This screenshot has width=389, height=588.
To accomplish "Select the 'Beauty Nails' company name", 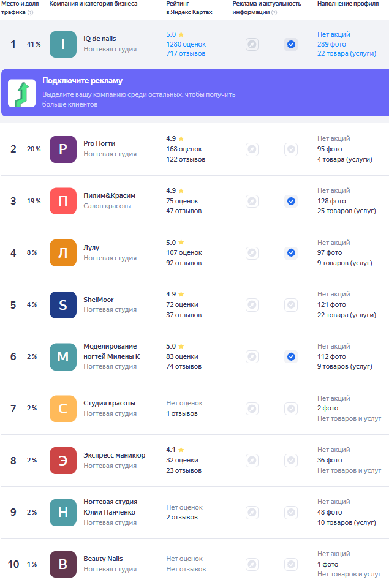I will tap(103, 559).
